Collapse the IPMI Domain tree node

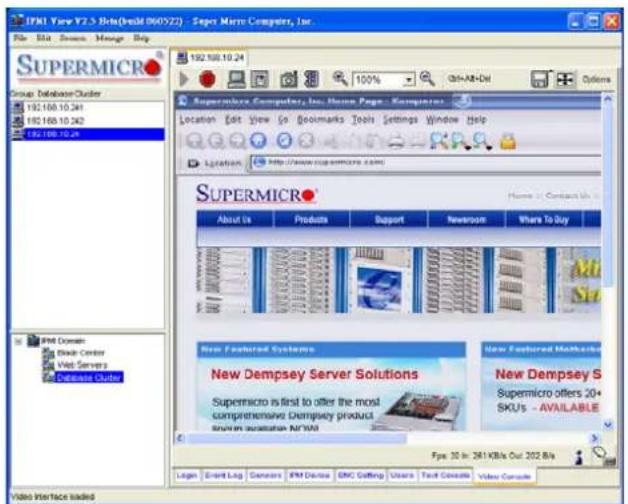click(18, 341)
